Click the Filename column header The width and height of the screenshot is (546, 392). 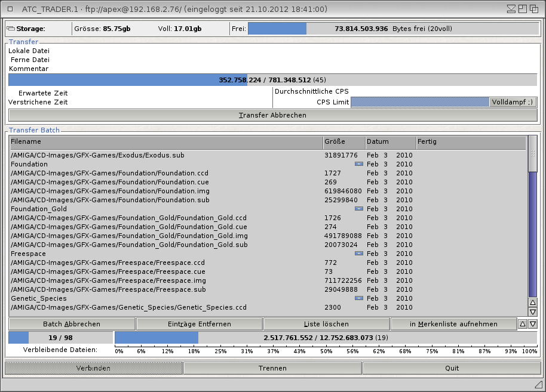(x=165, y=142)
